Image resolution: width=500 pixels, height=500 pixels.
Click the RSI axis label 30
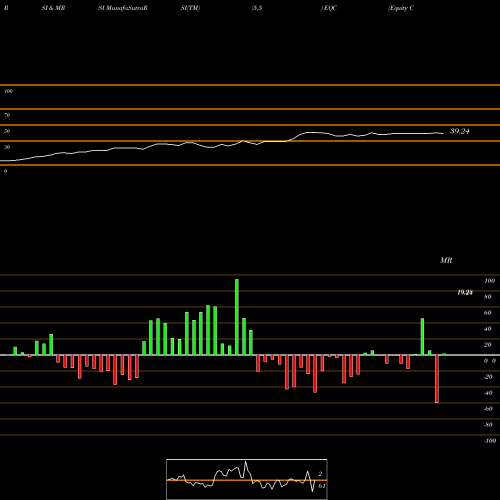7,147
